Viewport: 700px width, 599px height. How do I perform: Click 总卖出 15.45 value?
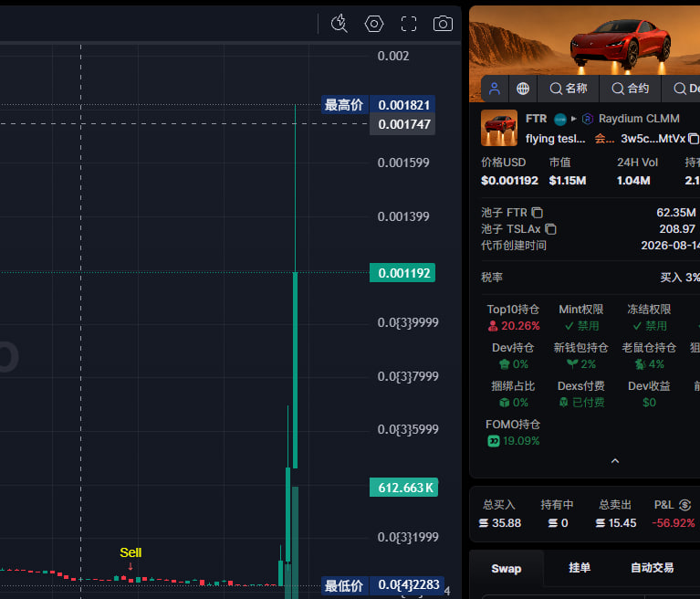click(x=616, y=523)
